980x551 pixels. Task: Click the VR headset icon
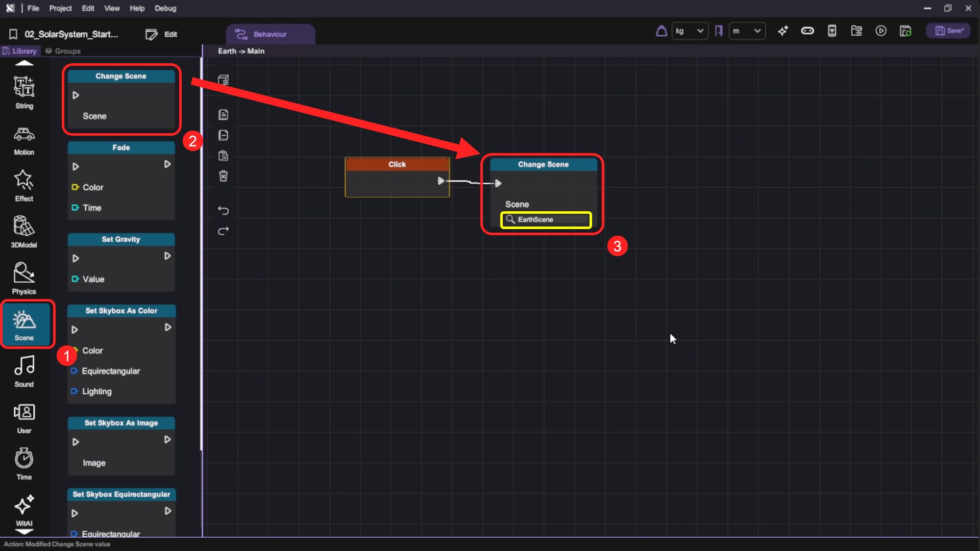(x=807, y=31)
